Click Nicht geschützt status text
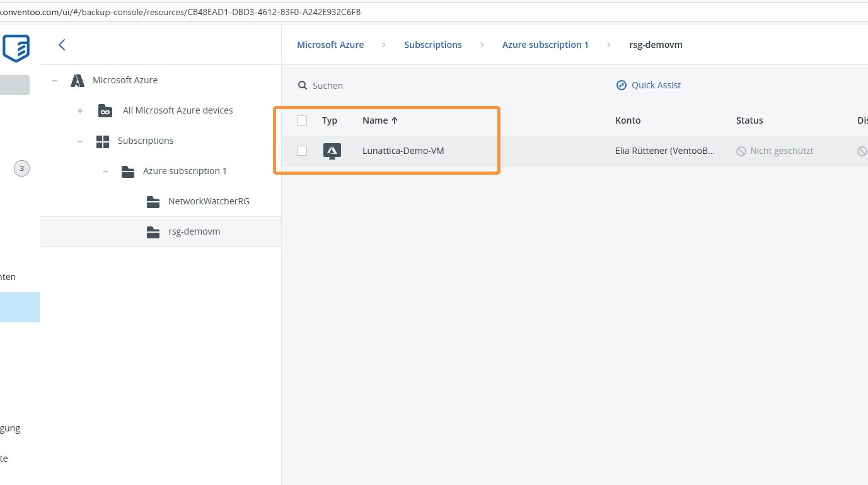 tap(782, 151)
